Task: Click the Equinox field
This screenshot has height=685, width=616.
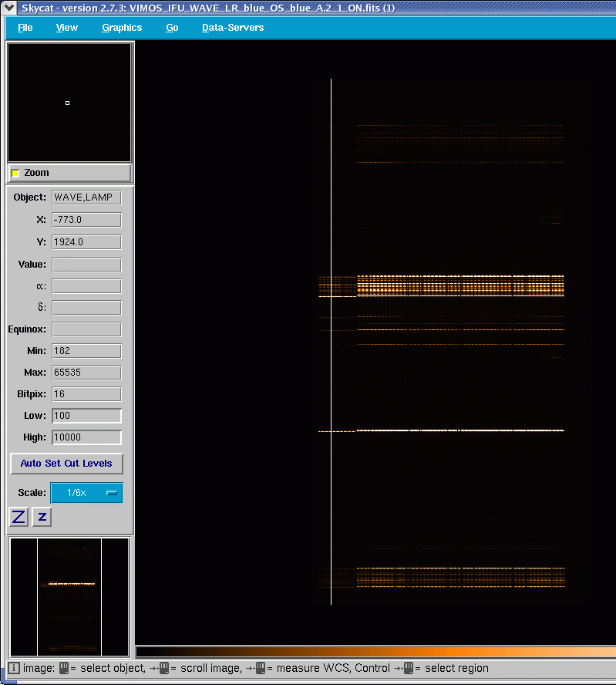Action: tap(86, 329)
